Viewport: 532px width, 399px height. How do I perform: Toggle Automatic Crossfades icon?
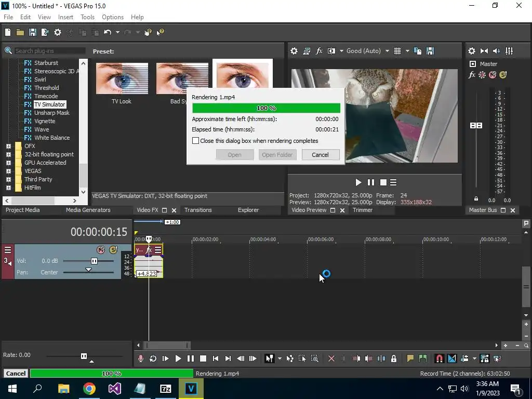pos(452,358)
